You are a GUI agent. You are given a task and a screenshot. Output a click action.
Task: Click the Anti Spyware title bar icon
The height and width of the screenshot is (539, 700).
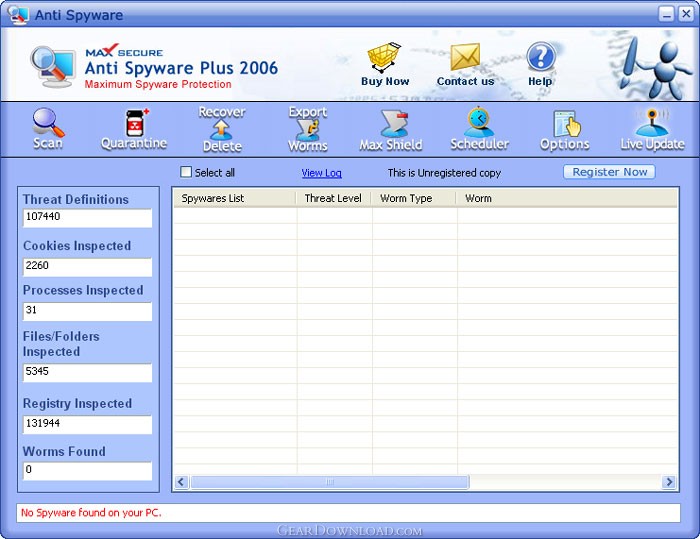click(x=18, y=14)
